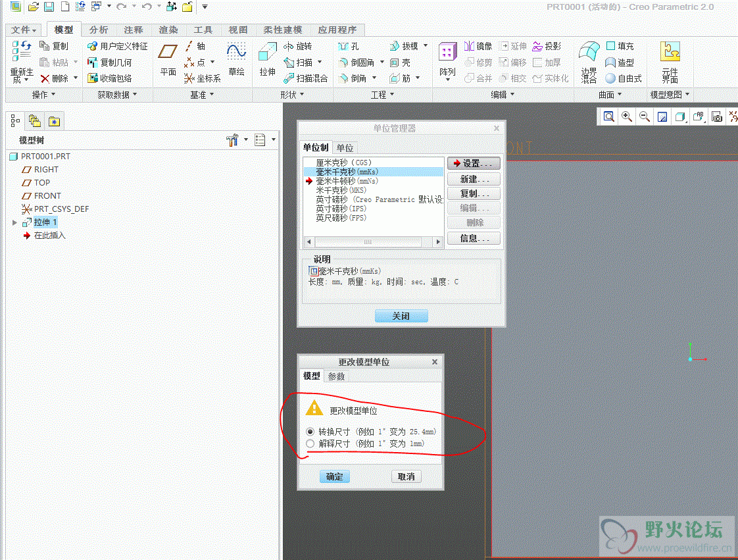Open the 工程 group dropdown
The height and width of the screenshot is (560, 738).
(x=382, y=95)
